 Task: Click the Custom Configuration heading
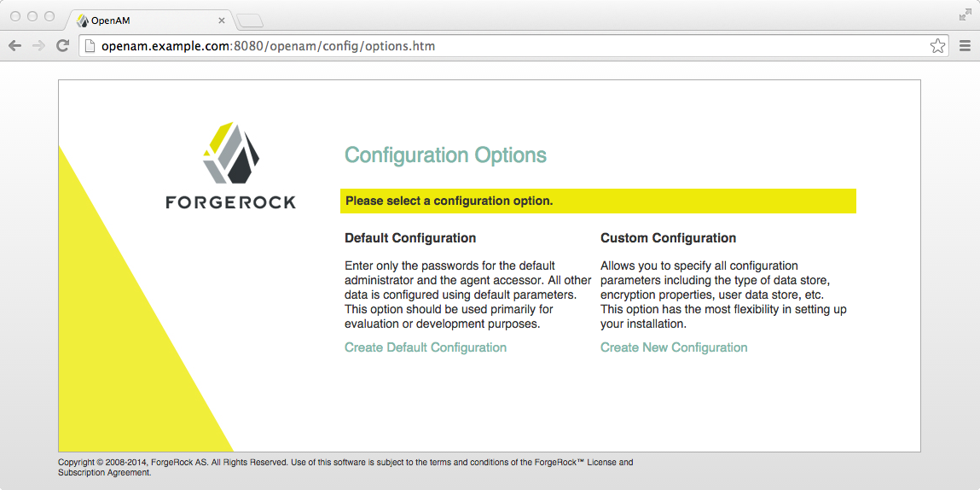pos(668,238)
